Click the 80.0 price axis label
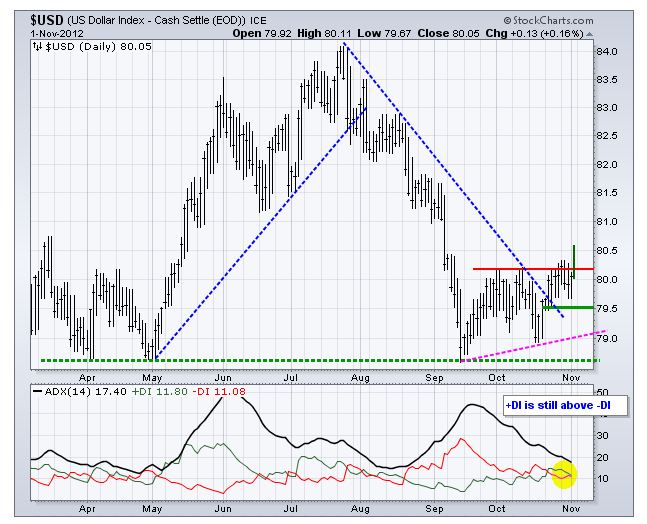The image size is (647, 524). pyautogui.click(x=607, y=279)
